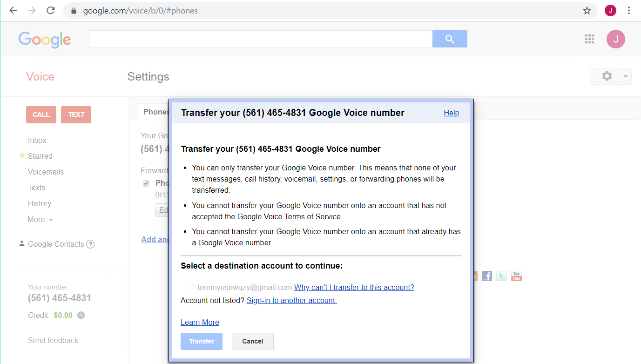Image resolution: width=641 pixels, height=364 pixels.
Task: Open the Chrome three-dot menu
Action: point(629,11)
